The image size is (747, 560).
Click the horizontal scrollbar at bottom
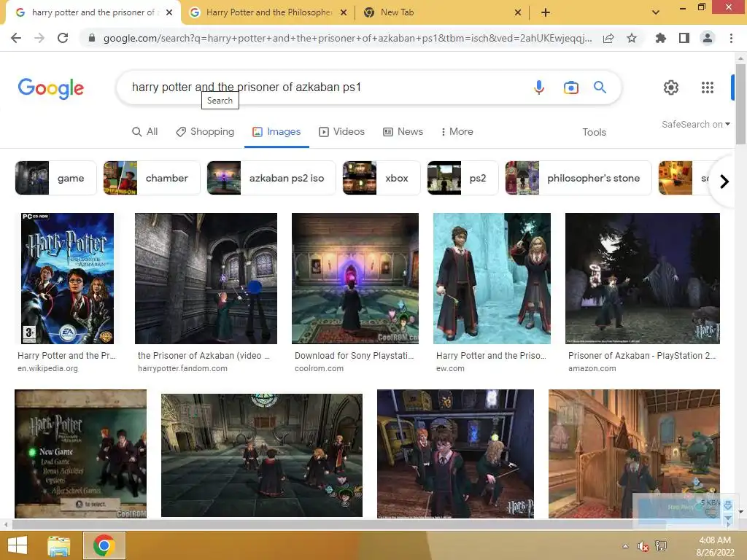338,524
